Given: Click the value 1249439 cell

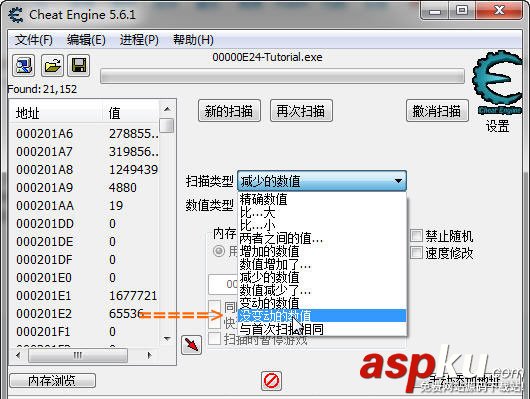Looking at the screenshot, I should pyautogui.click(x=133, y=169).
